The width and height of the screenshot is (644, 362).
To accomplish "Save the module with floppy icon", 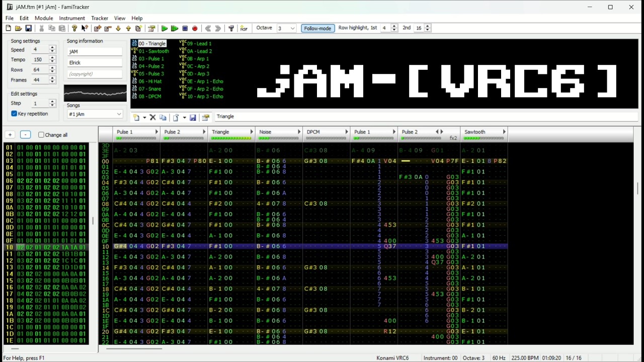I will click(29, 29).
